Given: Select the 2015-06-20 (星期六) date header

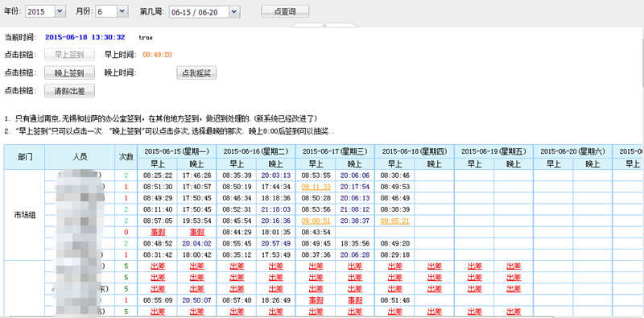Looking at the screenshot, I should (573, 151).
